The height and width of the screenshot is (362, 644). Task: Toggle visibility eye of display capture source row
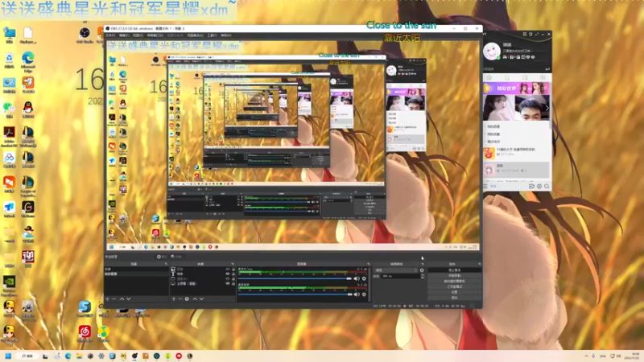228,283
